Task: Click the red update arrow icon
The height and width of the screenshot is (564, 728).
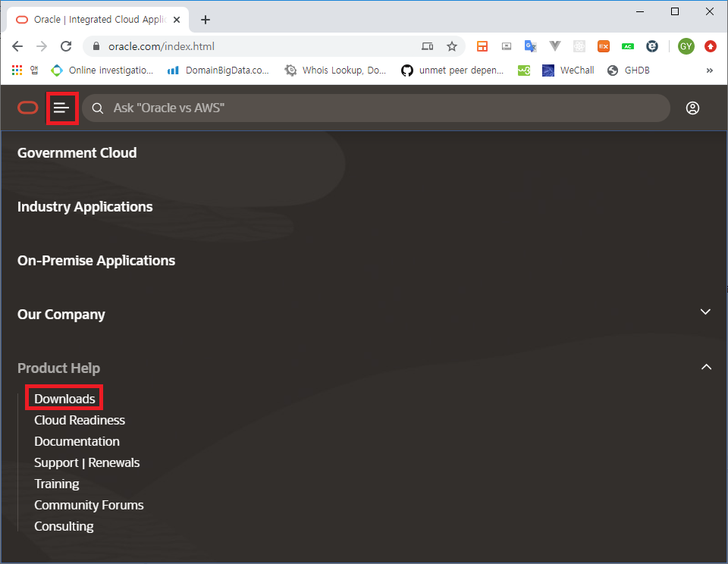Action: (x=711, y=46)
